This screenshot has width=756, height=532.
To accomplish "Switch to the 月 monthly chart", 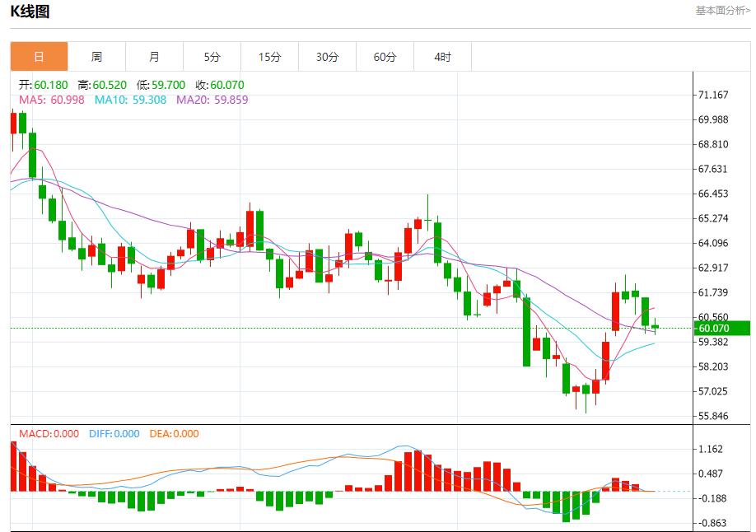I will [153, 56].
